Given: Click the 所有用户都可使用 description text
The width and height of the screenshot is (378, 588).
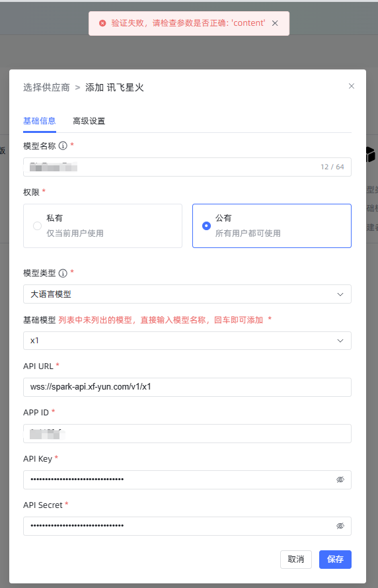Looking at the screenshot, I should [248, 233].
